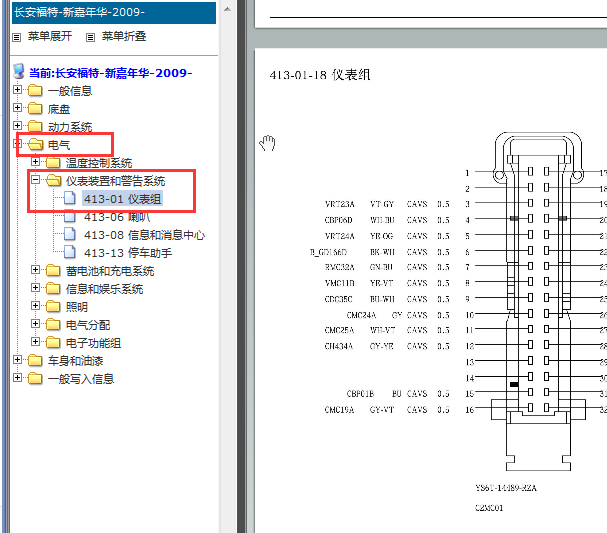This screenshot has height=533, width=607.
Task: Select the 仪表装置和警告系统 tree item
Action: (x=115, y=181)
